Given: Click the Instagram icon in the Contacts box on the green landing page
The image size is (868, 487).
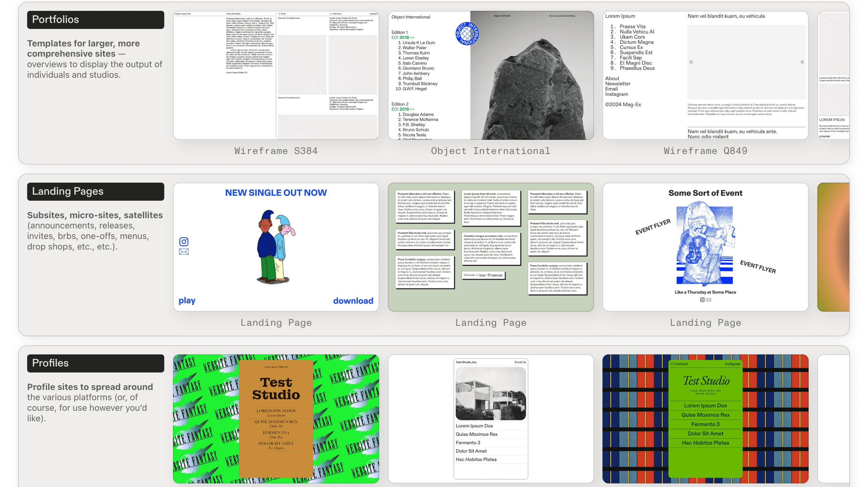Looking at the screenshot, I should [x=490, y=275].
